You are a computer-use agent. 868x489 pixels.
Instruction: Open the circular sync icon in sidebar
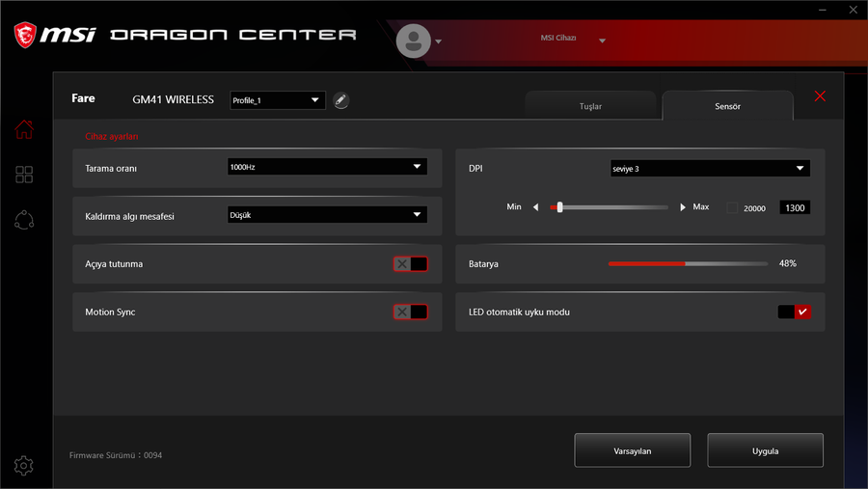[24, 220]
